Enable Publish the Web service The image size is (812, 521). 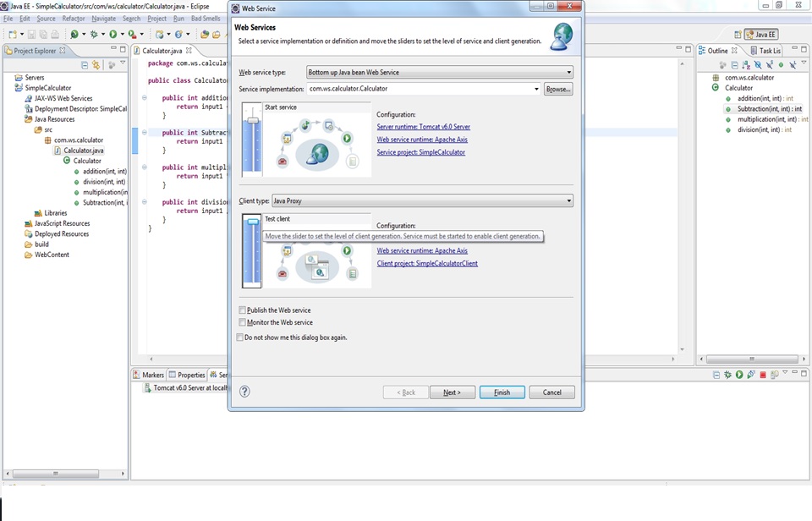point(241,310)
